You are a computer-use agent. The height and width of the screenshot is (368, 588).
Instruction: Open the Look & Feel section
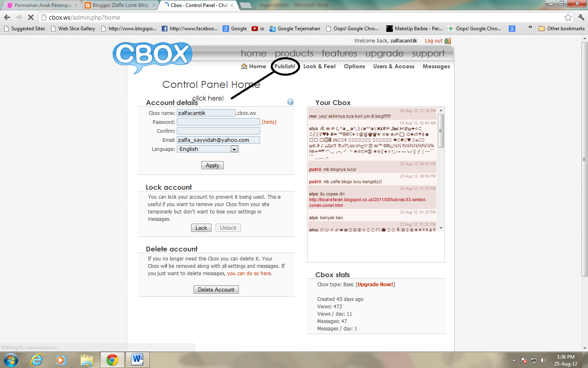[320, 66]
